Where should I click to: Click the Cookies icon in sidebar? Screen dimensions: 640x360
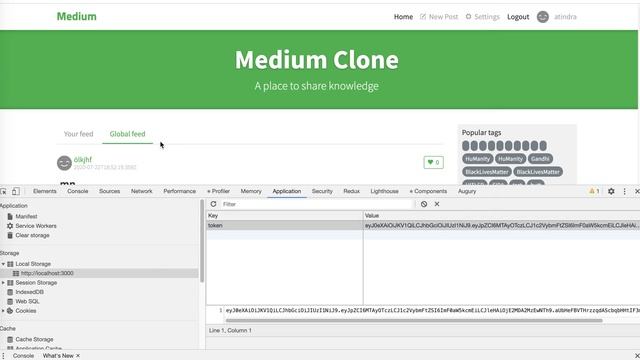(10, 311)
